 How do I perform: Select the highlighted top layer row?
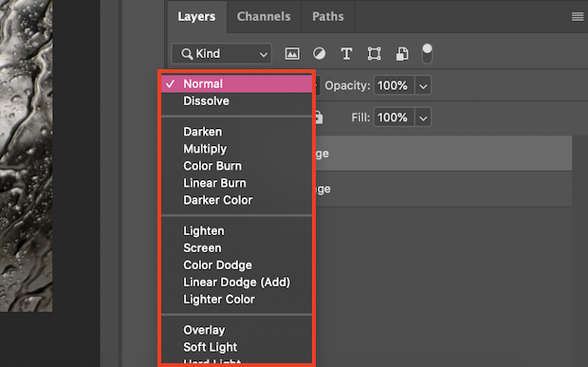[444, 154]
